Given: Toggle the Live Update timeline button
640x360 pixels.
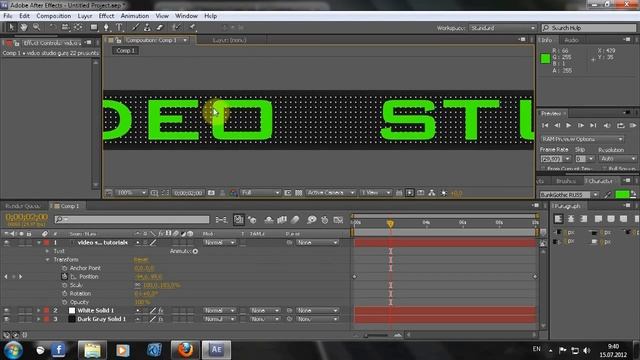Looking at the screenshot, I should coord(239,220).
